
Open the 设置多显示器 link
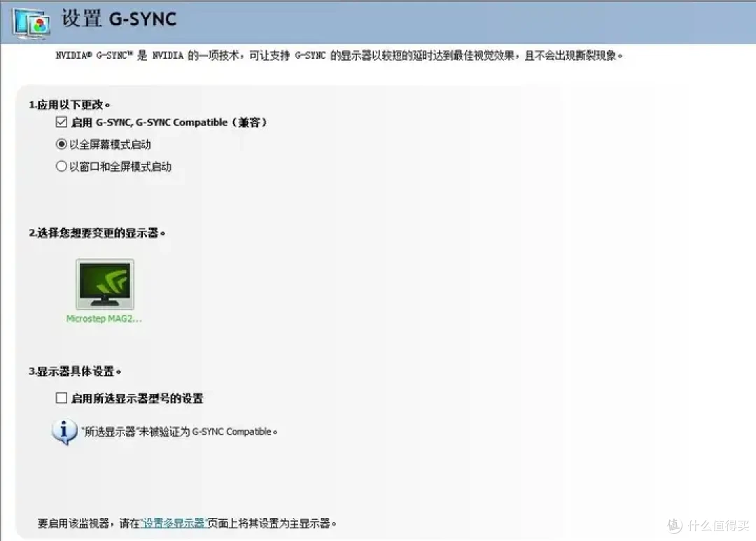pos(174,524)
